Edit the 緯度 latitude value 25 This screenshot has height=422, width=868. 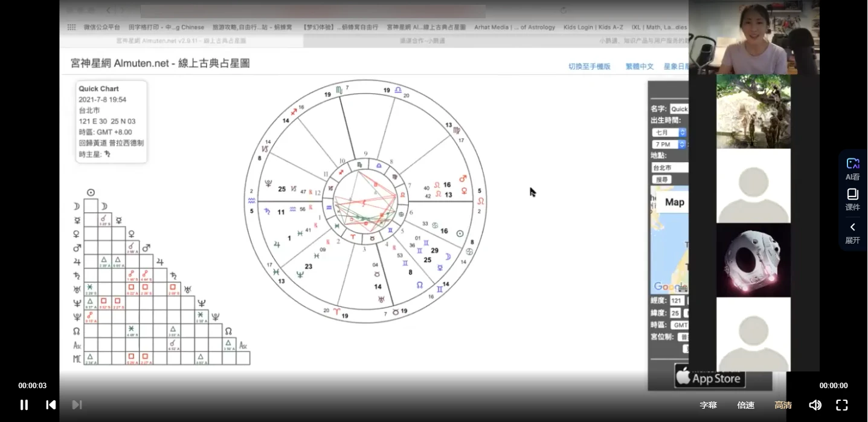tap(675, 313)
